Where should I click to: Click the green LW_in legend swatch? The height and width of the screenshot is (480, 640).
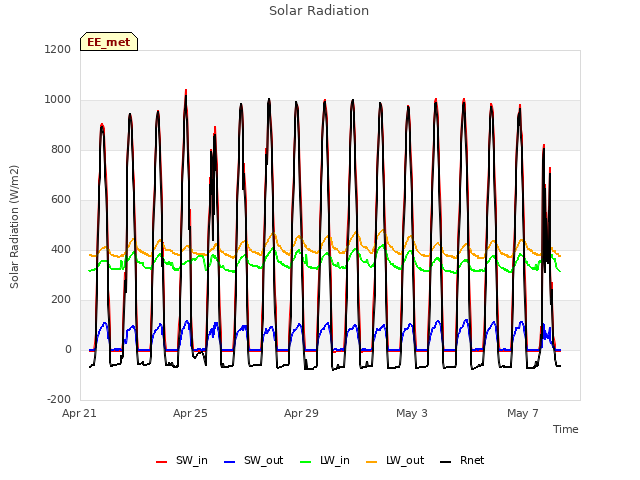point(306,462)
